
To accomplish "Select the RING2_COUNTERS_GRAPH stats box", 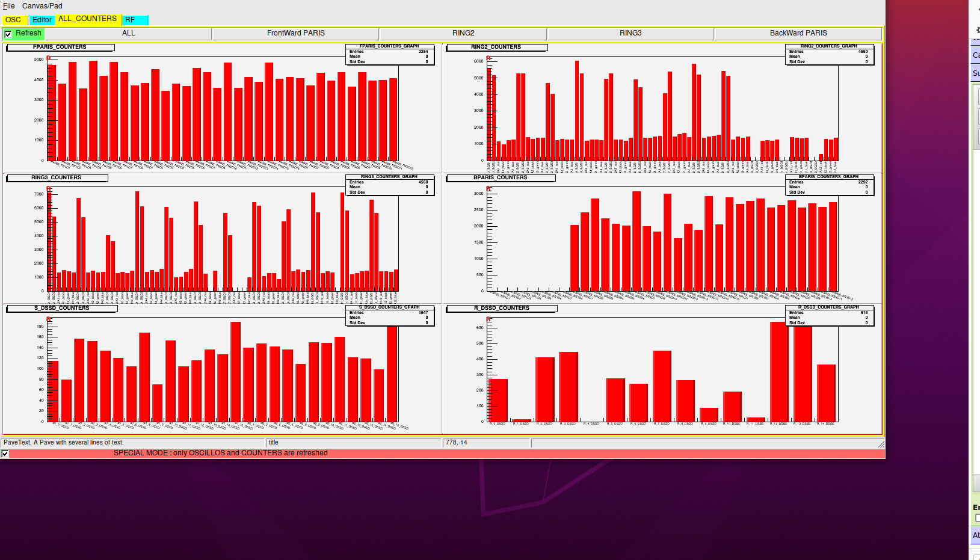I will pos(829,54).
